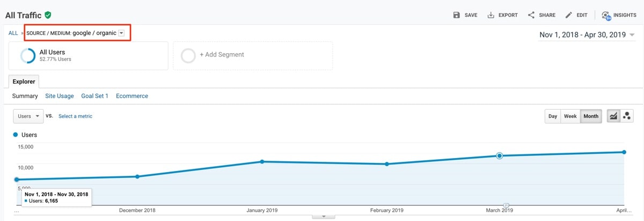Set chart granularity to Day
This screenshot has width=644, height=221.
pyautogui.click(x=553, y=116)
